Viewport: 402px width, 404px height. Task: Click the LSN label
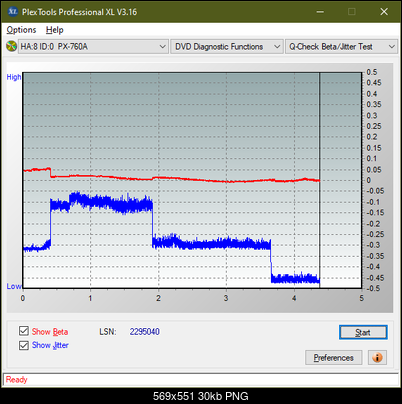[108, 332]
